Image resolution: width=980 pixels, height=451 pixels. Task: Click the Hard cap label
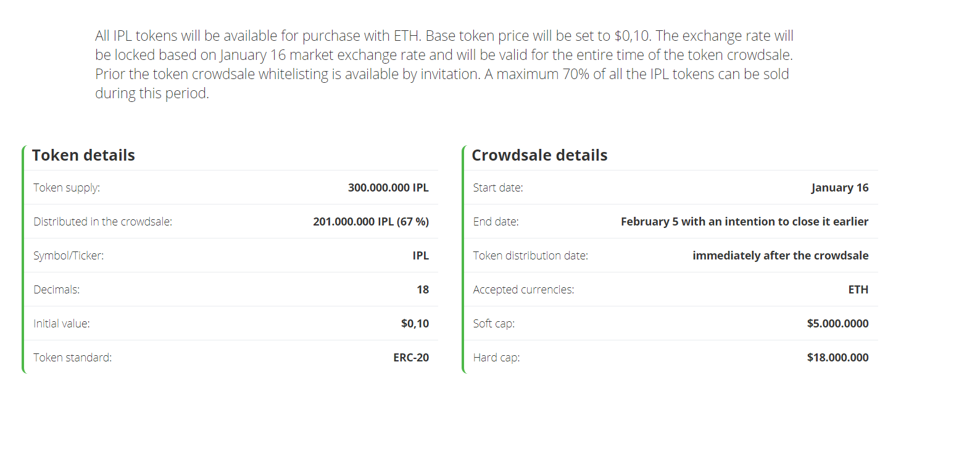pyautogui.click(x=497, y=358)
